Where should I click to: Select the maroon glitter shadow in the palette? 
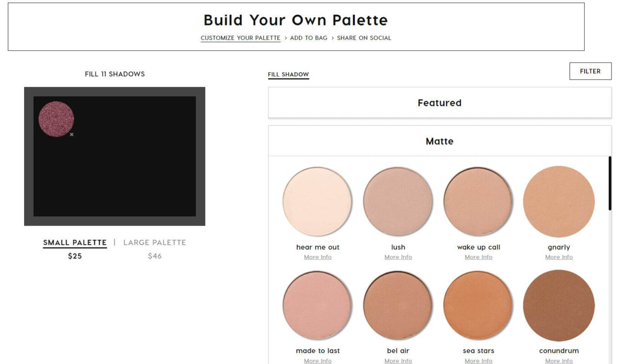point(56,119)
